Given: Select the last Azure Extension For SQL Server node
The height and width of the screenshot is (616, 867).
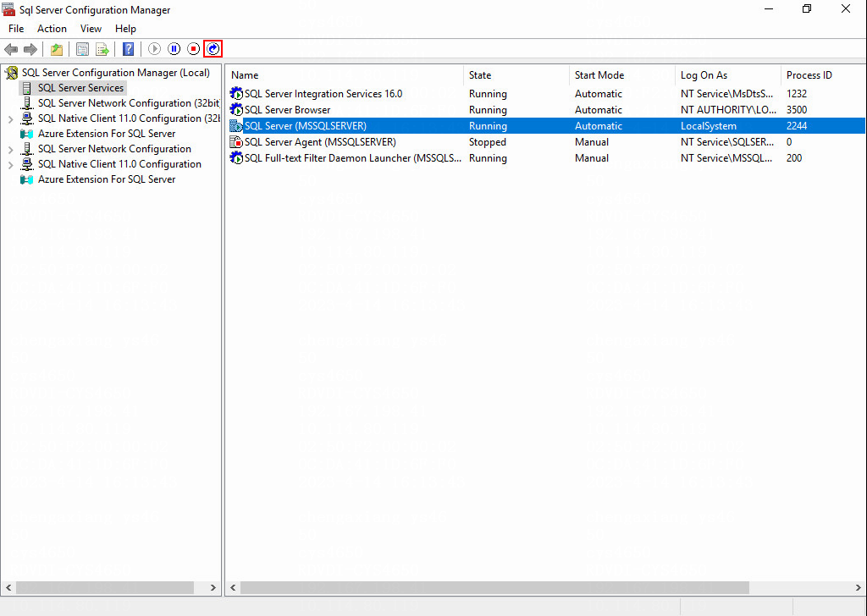Looking at the screenshot, I should [x=107, y=179].
